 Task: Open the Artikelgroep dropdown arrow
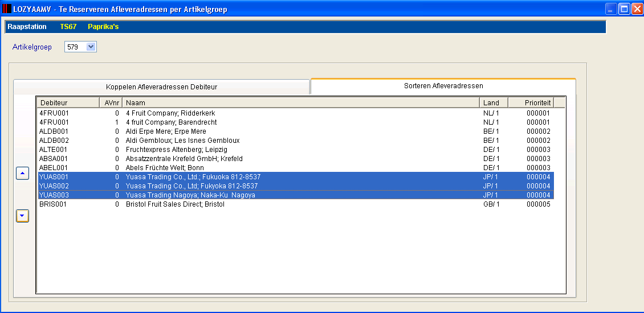(x=91, y=47)
